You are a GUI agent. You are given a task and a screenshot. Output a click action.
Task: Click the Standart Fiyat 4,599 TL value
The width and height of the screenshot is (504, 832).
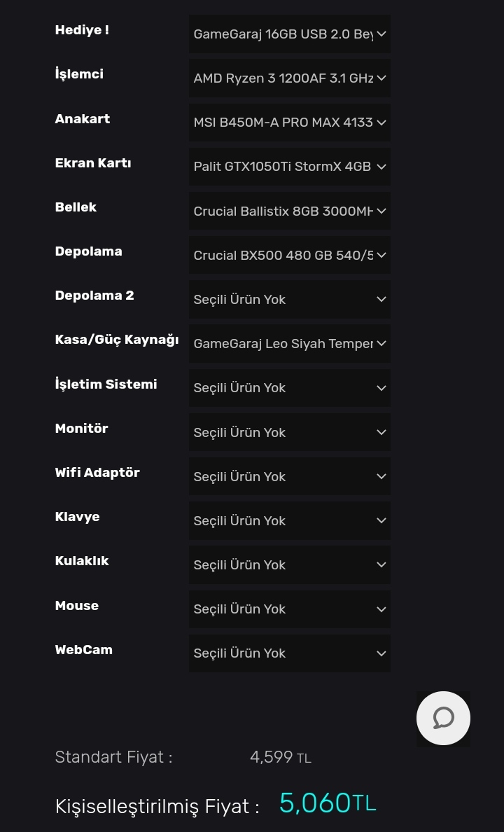tap(280, 757)
